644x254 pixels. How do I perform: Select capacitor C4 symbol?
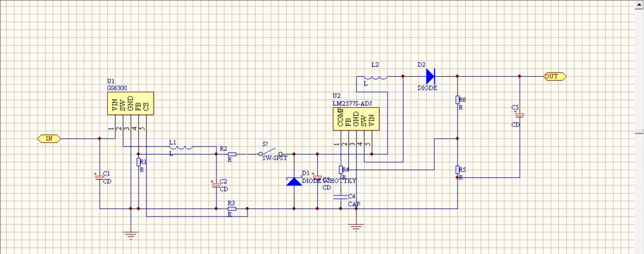pyautogui.click(x=341, y=197)
